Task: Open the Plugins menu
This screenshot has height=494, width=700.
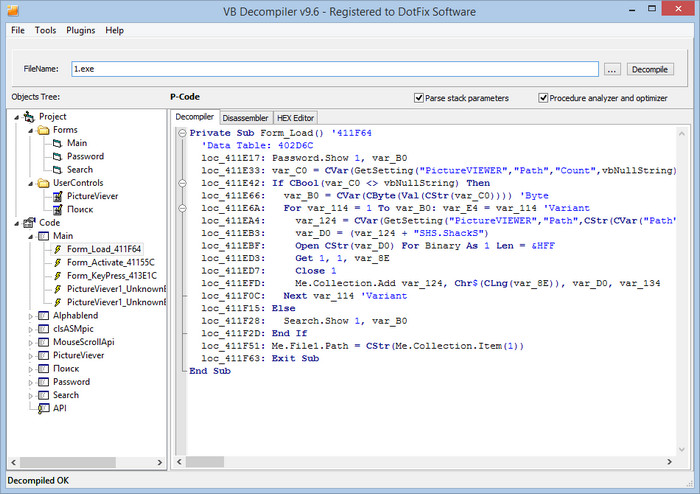Action: [80, 30]
